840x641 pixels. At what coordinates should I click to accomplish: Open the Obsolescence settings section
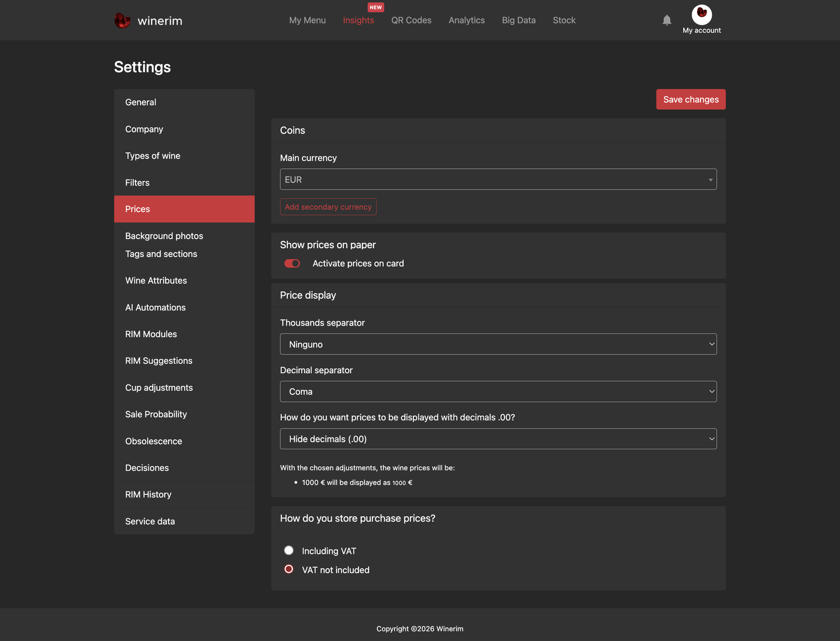click(x=184, y=441)
